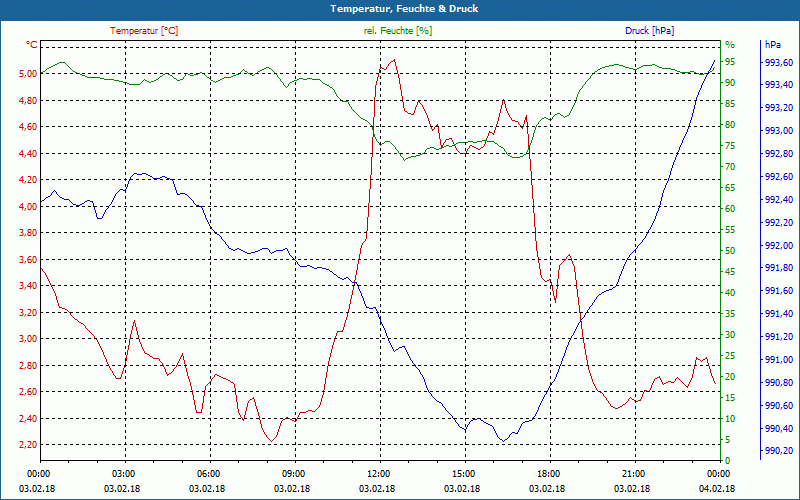Click the 12:00 time axis label
The height and width of the screenshot is (500, 800).
380,473
